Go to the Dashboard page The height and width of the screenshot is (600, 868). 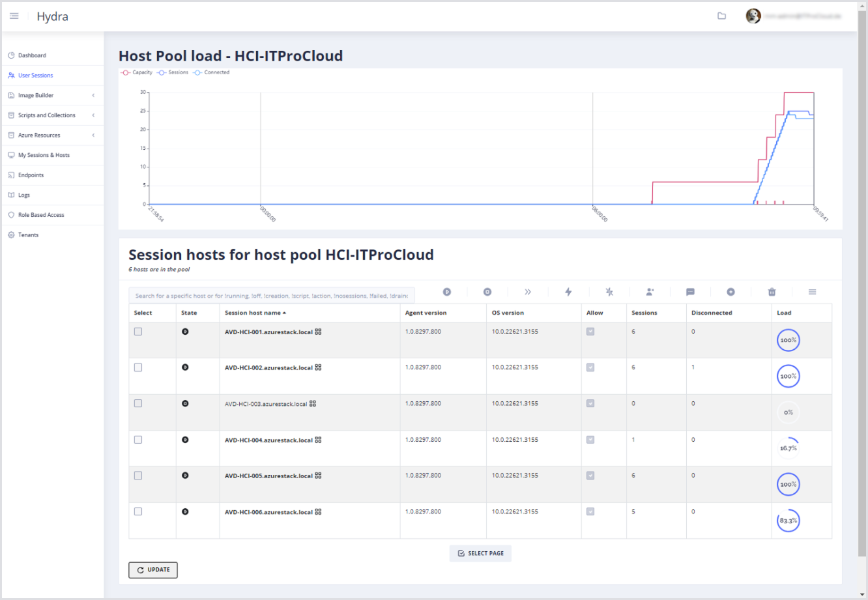point(32,55)
